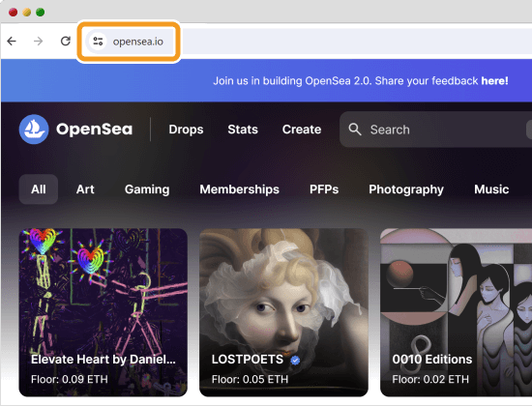Open the Stats menu

pyautogui.click(x=243, y=130)
